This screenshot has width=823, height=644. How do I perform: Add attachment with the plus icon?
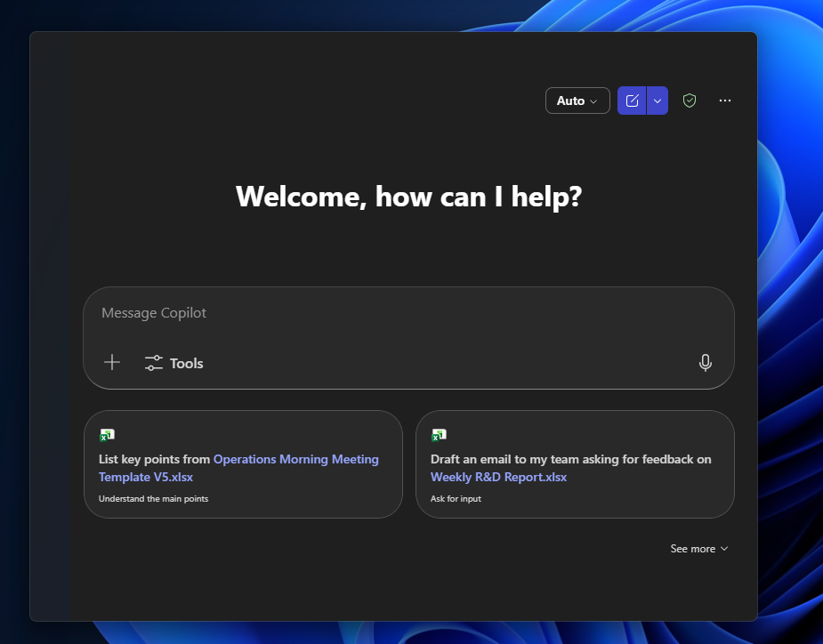point(112,362)
